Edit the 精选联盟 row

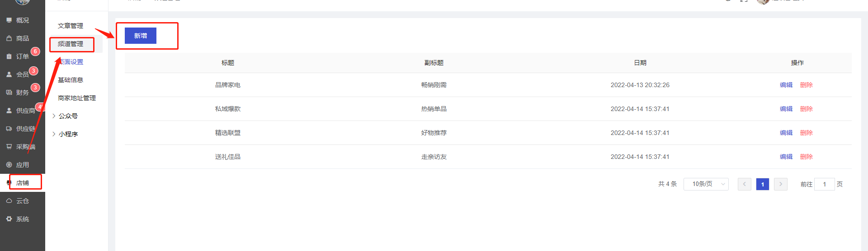(786, 133)
